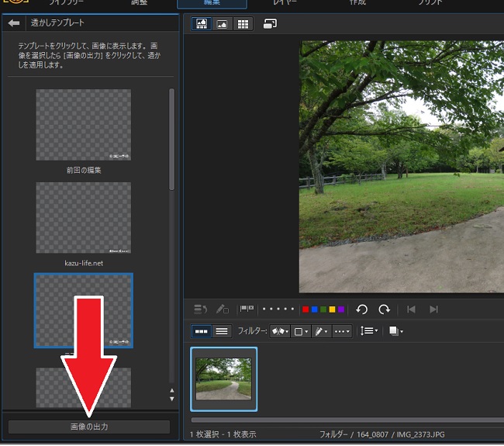Open the photo stack dropdown
This screenshot has width=504, height=446.
click(396, 331)
